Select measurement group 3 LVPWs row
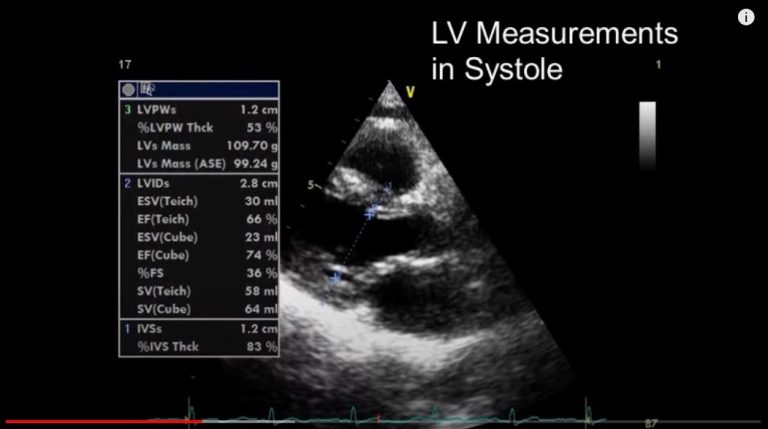768x429 pixels. coord(199,108)
